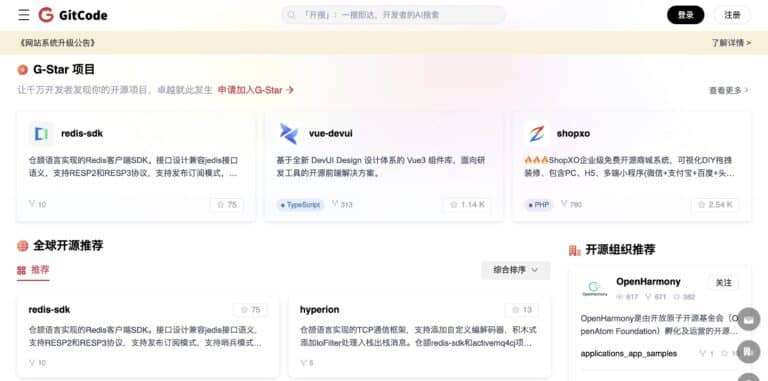Open the hamburger menu icon
This screenshot has height=381, width=768.
(x=24, y=15)
